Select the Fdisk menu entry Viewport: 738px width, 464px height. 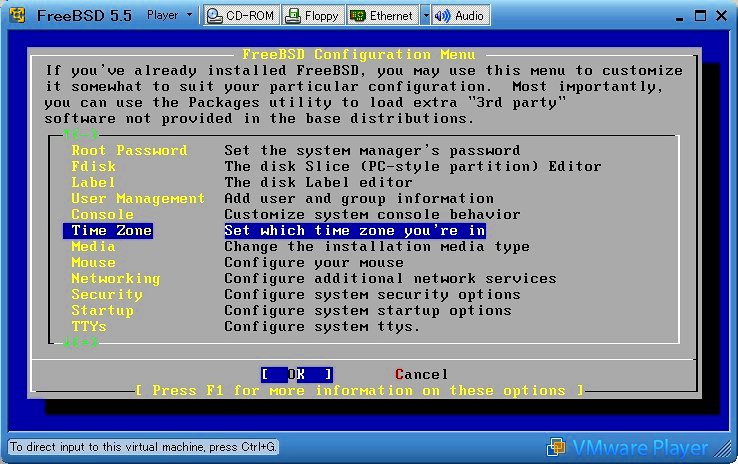pyautogui.click(x=92, y=166)
